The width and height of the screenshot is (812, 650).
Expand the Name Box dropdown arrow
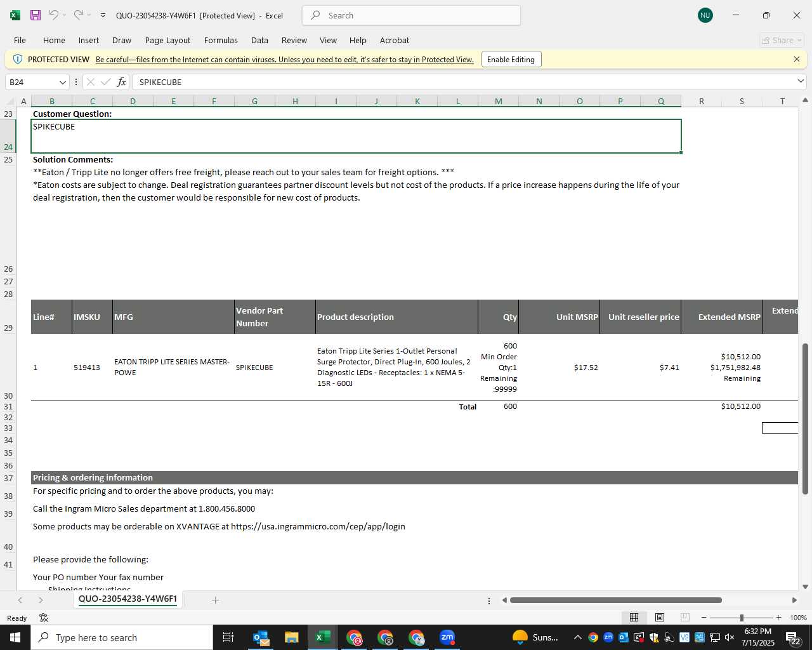click(x=62, y=82)
